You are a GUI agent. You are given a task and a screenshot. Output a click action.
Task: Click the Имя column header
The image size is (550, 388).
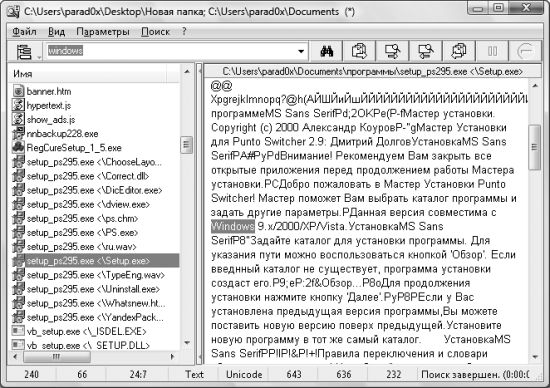[88, 74]
